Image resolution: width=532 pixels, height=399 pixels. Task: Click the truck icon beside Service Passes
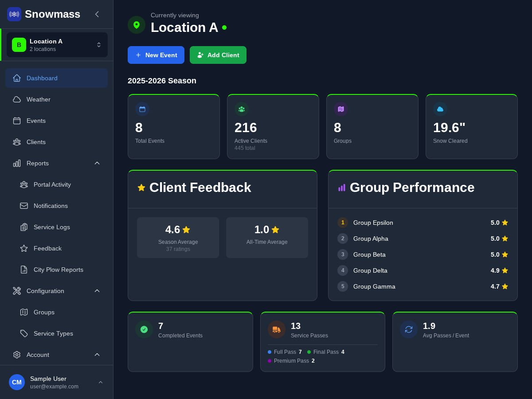point(277,329)
